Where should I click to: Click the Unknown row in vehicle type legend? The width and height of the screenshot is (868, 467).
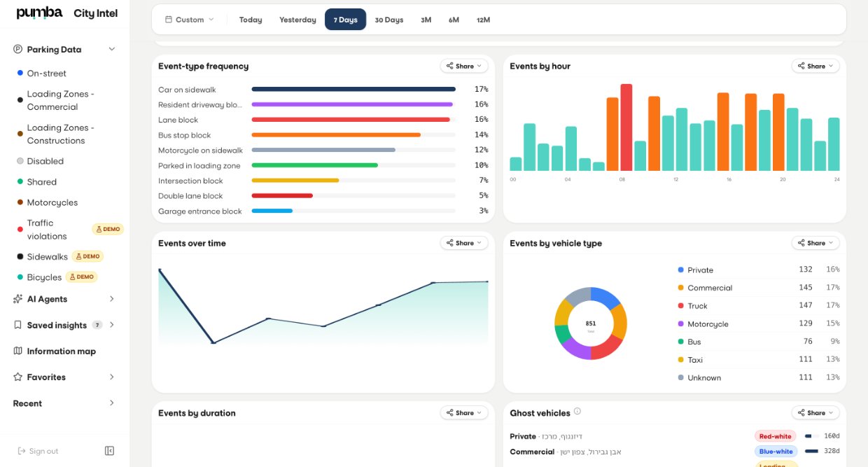click(758, 377)
